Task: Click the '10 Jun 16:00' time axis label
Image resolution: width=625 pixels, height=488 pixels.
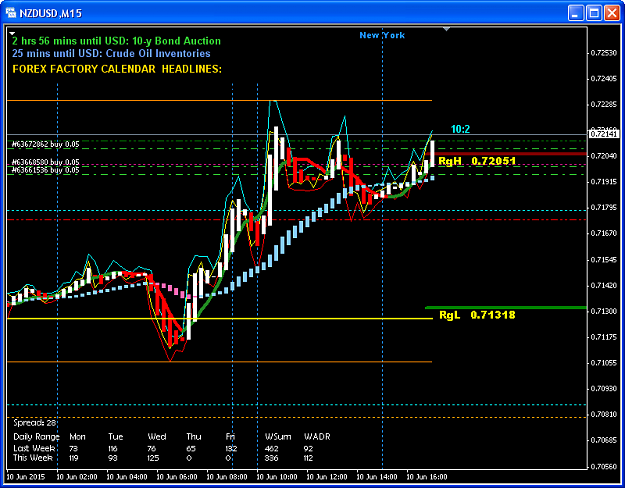Action: point(426,476)
